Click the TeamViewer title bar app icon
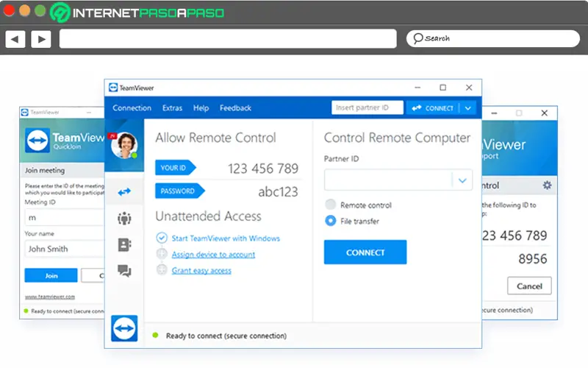Image resolution: width=588 pixels, height=368 pixels. tap(113, 88)
